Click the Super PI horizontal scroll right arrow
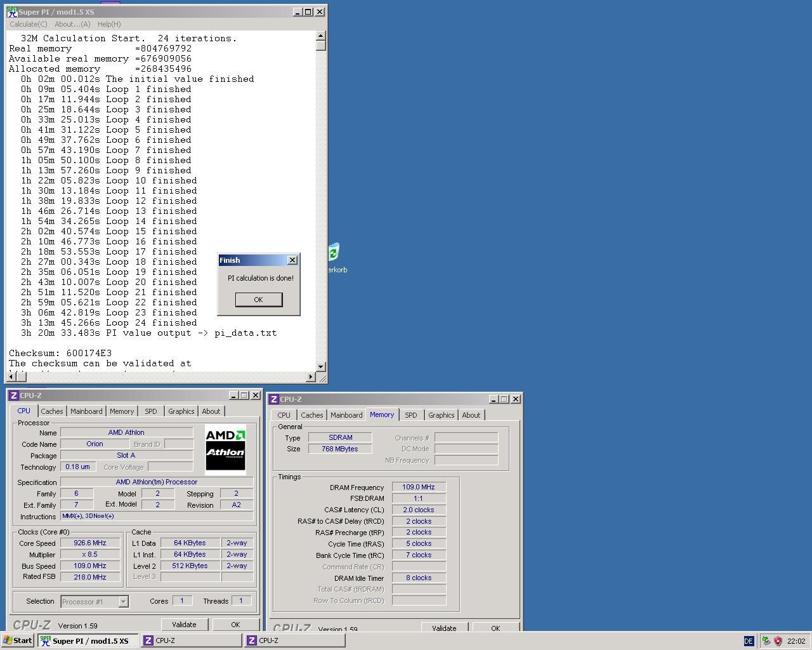 311,377
